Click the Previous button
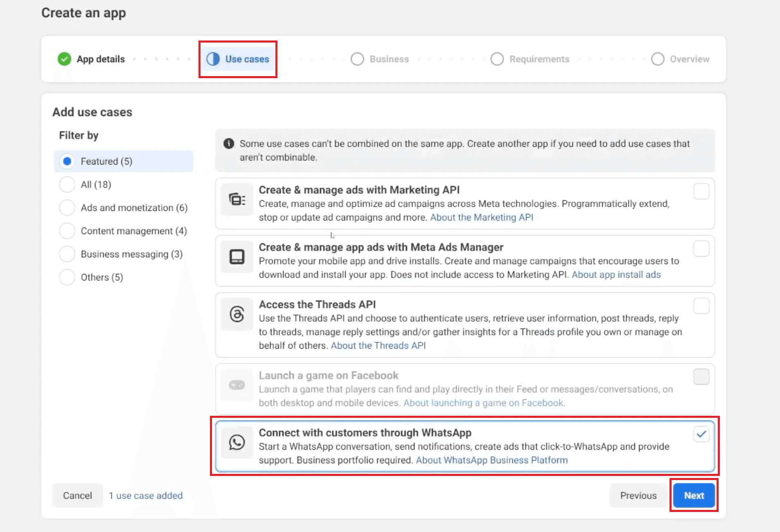This screenshot has height=532, width=780. pyautogui.click(x=638, y=495)
